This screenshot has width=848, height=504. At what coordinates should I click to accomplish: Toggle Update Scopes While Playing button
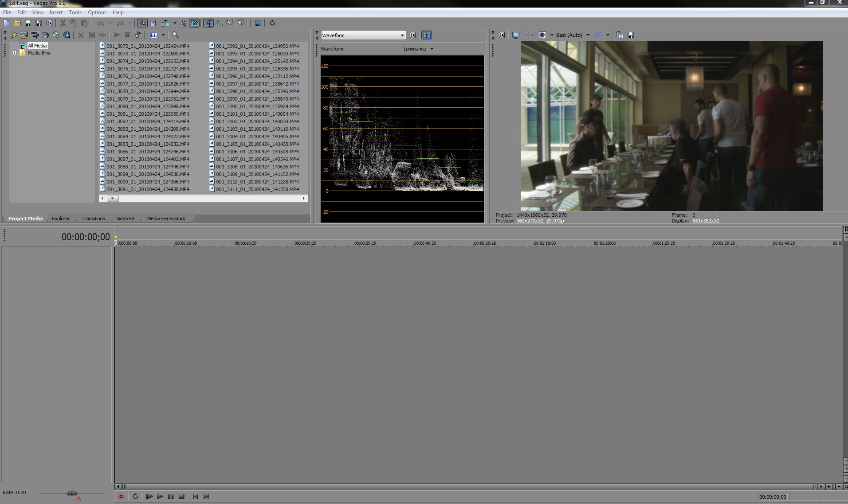[x=427, y=35]
